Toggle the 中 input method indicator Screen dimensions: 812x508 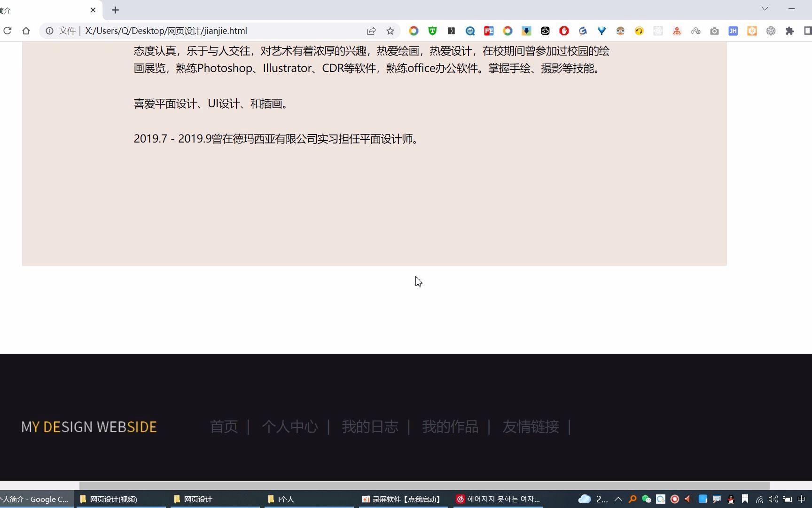(x=802, y=499)
